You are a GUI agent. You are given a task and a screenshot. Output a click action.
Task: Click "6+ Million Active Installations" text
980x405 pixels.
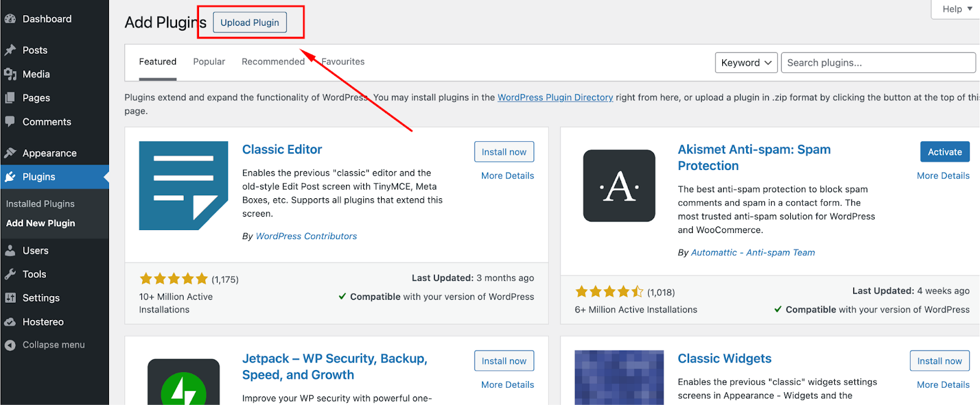click(636, 310)
